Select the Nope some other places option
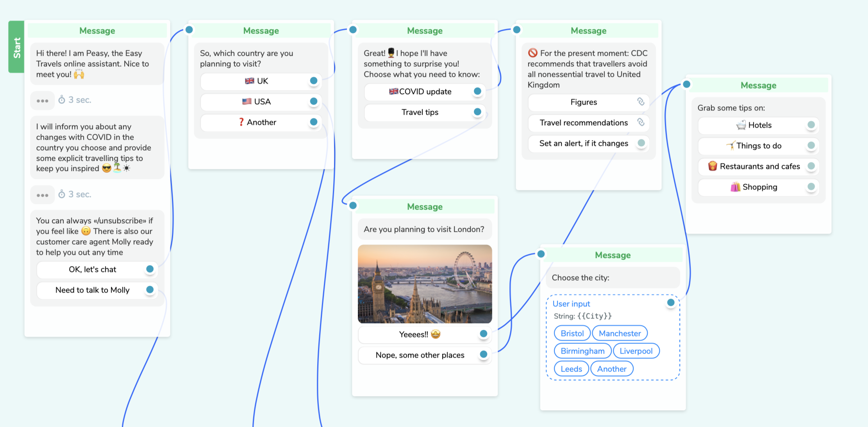Screen dimensions: 868x427 coord(418,354)
